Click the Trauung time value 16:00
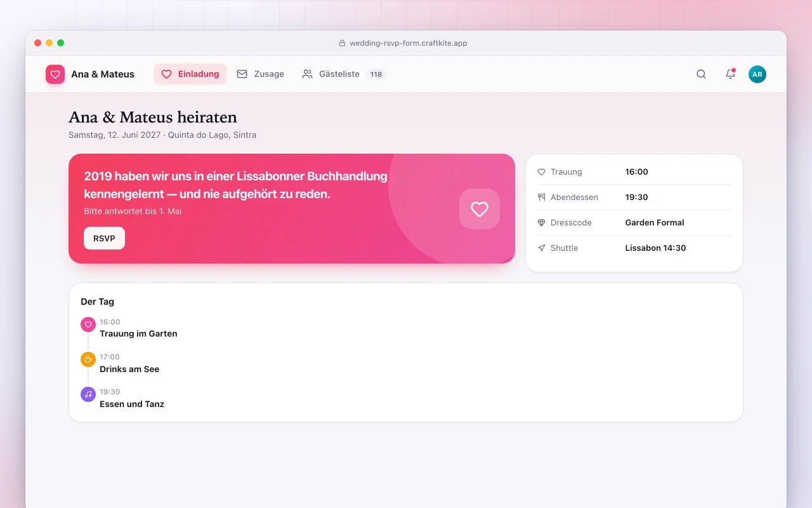This screenshot has width=812, height=508. 636,172
